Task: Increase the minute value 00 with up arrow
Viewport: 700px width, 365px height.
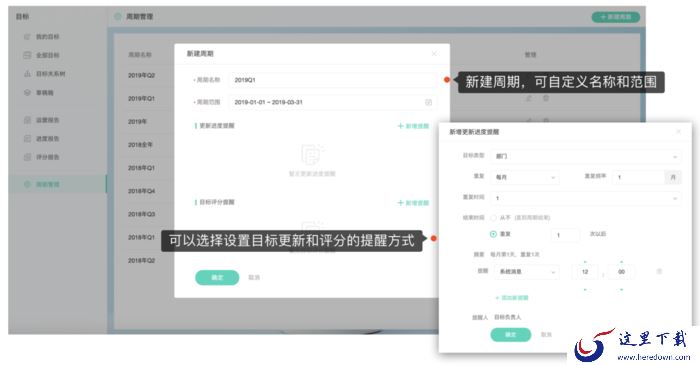Action: click(x=621, y=262)
